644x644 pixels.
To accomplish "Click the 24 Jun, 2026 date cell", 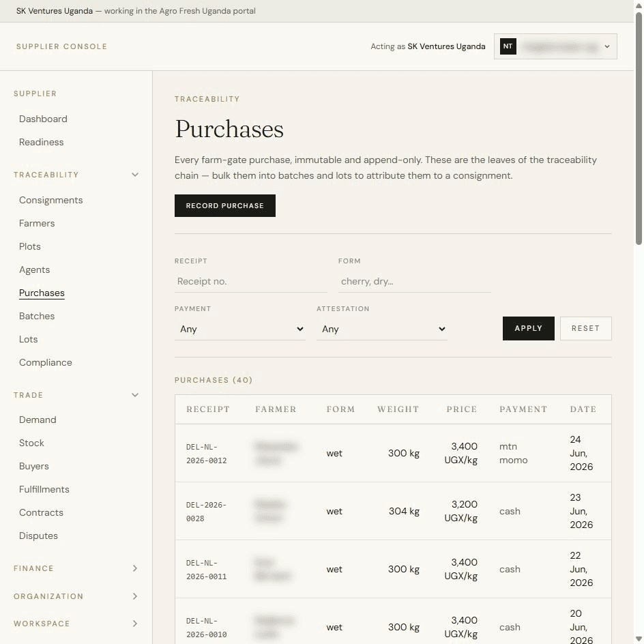I will pos(581,454).
